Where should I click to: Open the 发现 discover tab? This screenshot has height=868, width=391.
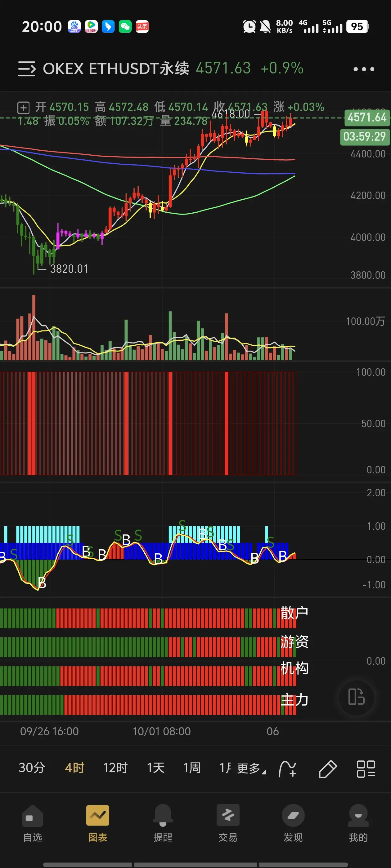(293, 823)
